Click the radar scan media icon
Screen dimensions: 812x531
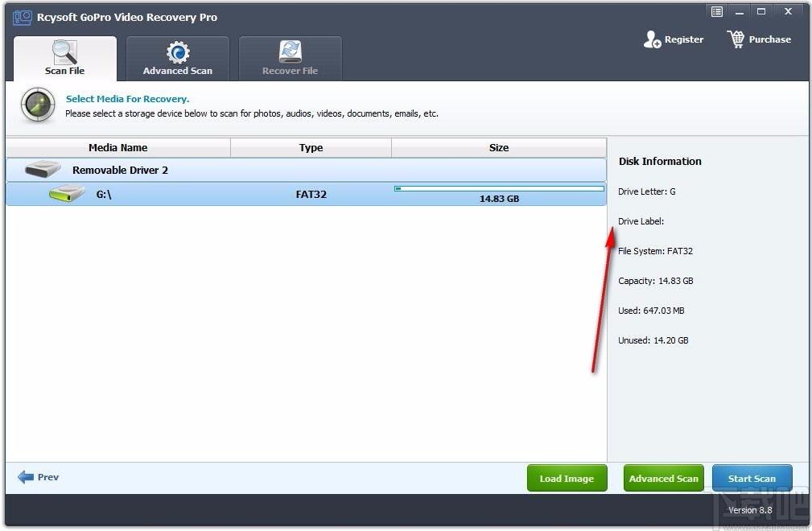point(38,105)
